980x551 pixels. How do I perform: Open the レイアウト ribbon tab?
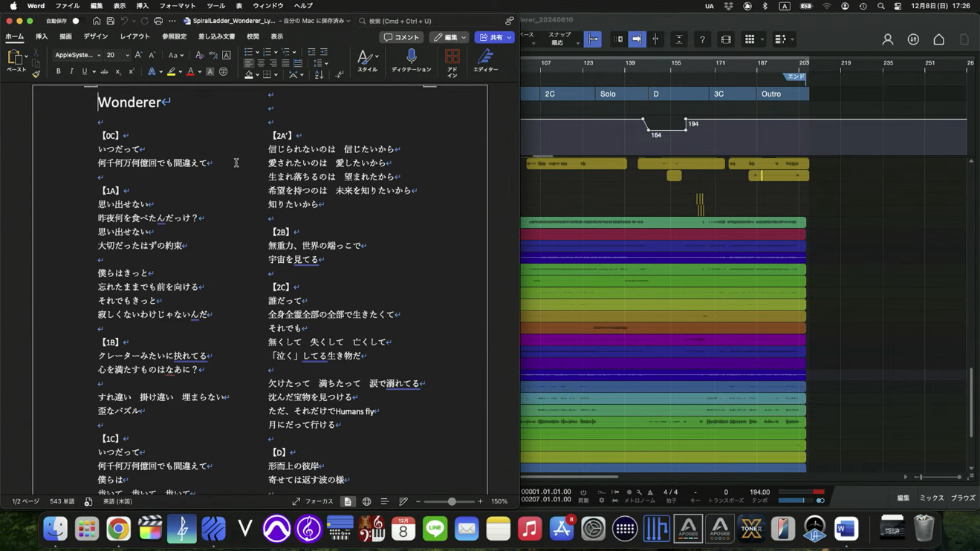click(134, 36)
